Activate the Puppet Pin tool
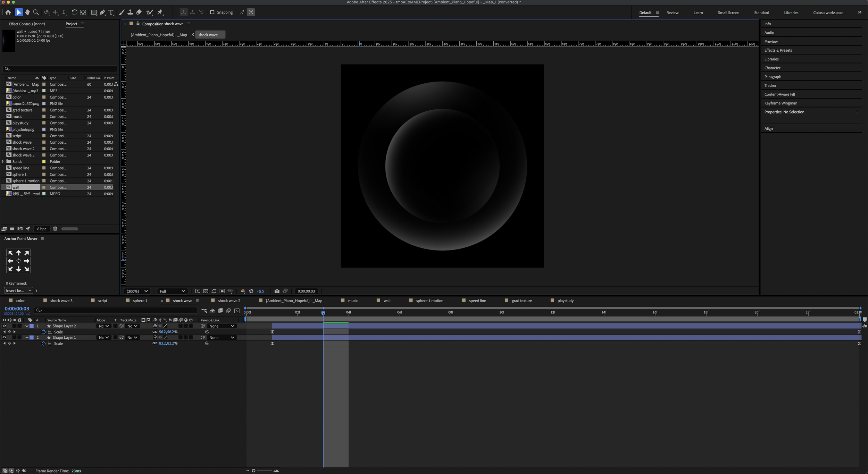Screen dimensions: 868x474 coord(160,12)
